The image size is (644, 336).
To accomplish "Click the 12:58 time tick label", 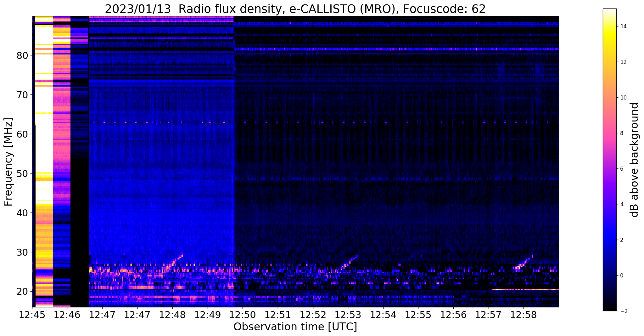I will point(524,315).
